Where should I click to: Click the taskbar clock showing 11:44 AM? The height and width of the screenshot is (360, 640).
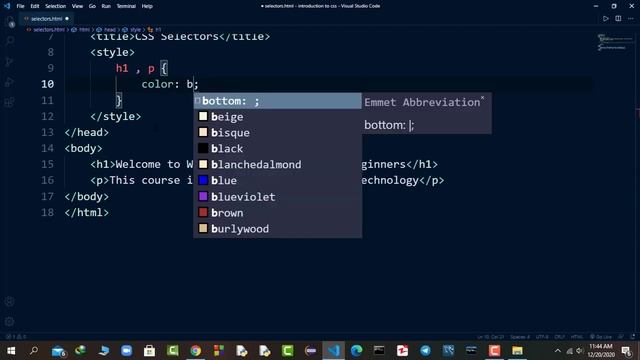click(x=601, y=351)
